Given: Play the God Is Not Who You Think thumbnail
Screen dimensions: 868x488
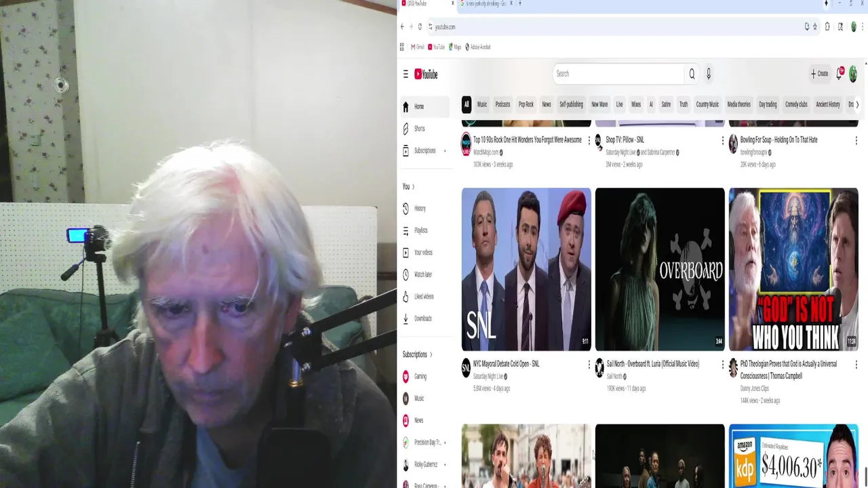Looking at the screenshot, I should tap(793, 269).
